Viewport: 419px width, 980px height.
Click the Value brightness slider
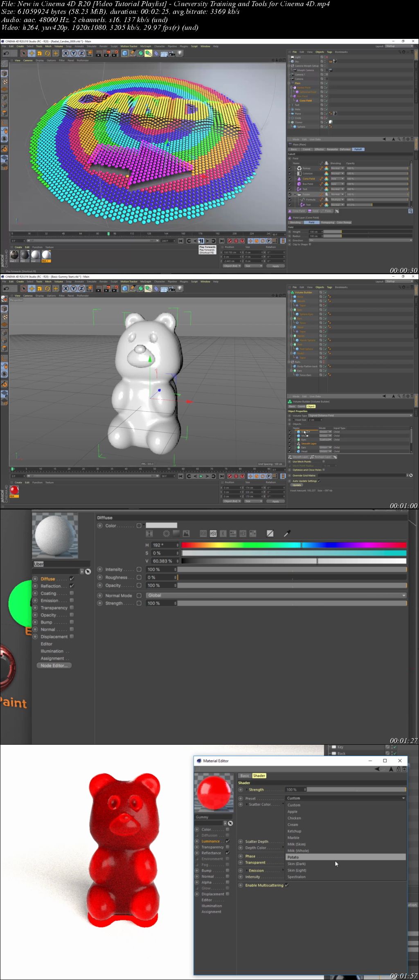[294, 561]
